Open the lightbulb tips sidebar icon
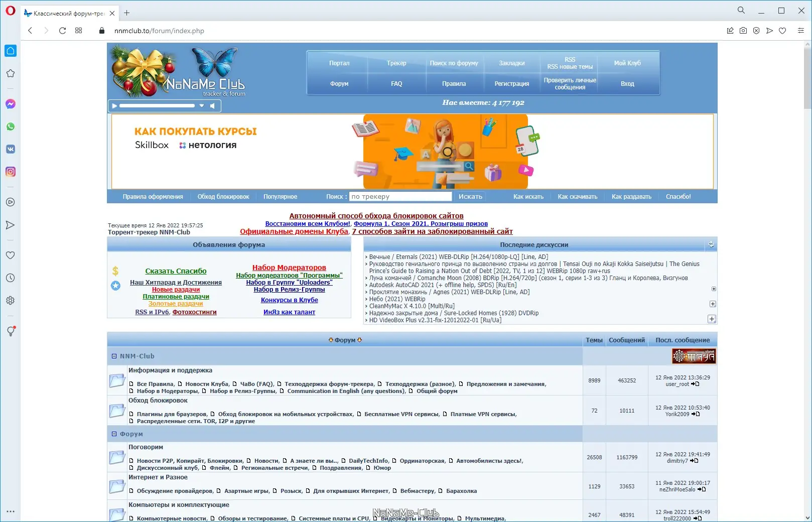 [10, 331]
